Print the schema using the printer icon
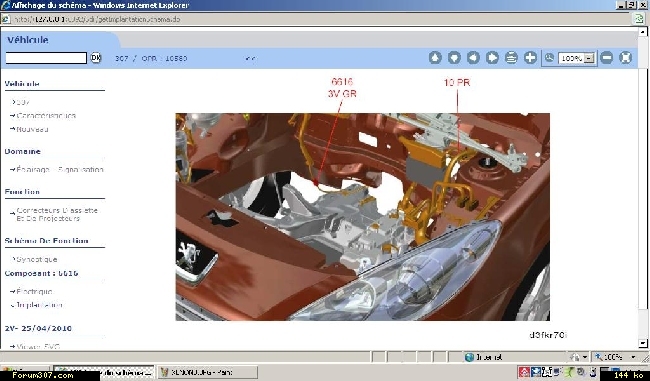This screenshot has height=381, width=650. 512,58
